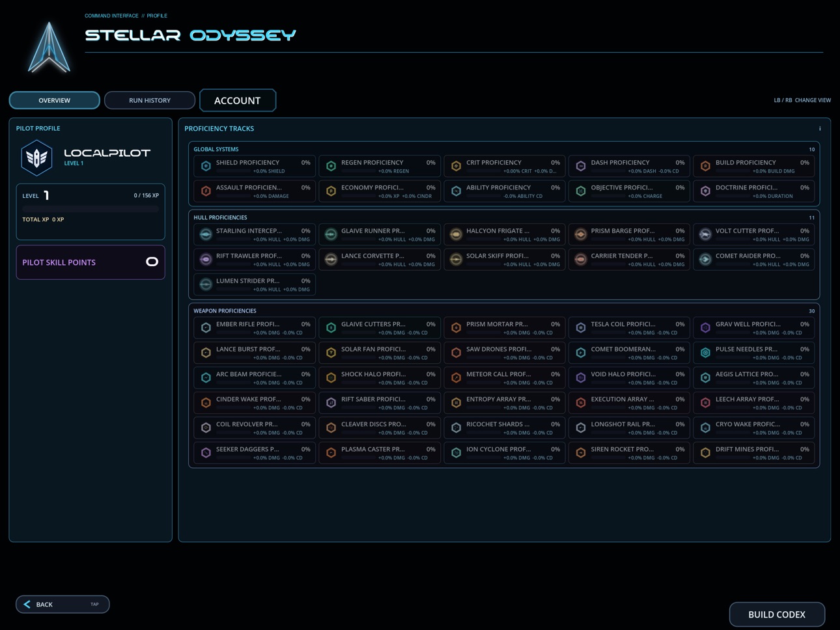Click the Doctrine Proficiency icon
The width and height of the screenshot is (840, 630).
pos(705,191)
